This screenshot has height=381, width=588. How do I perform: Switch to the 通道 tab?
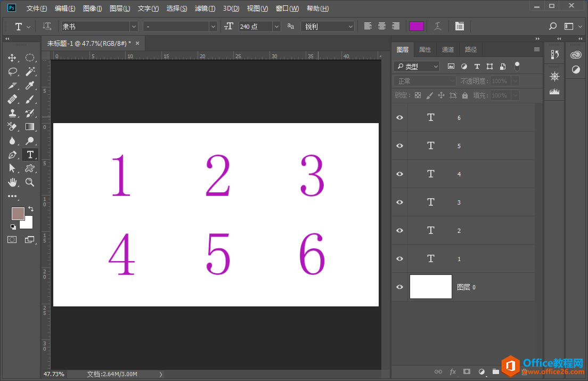click(x=447, y=50)
